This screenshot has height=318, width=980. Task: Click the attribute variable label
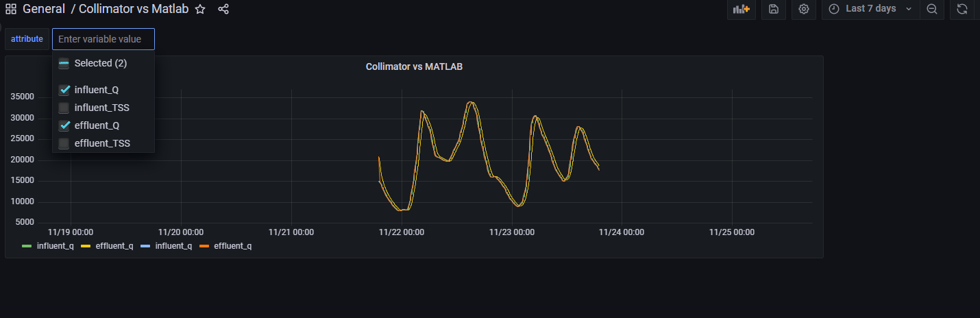(27, 39)
